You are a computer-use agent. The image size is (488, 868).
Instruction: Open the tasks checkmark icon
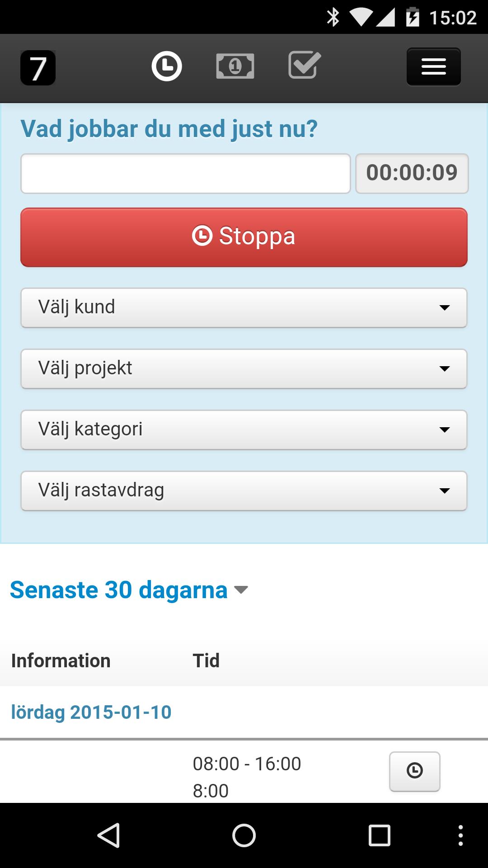(x=305, y=65)
